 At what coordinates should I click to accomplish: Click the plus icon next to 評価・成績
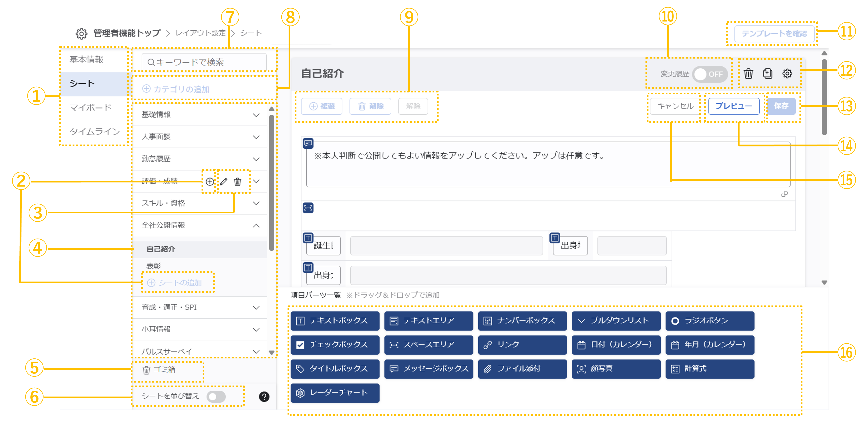[210, 182]
